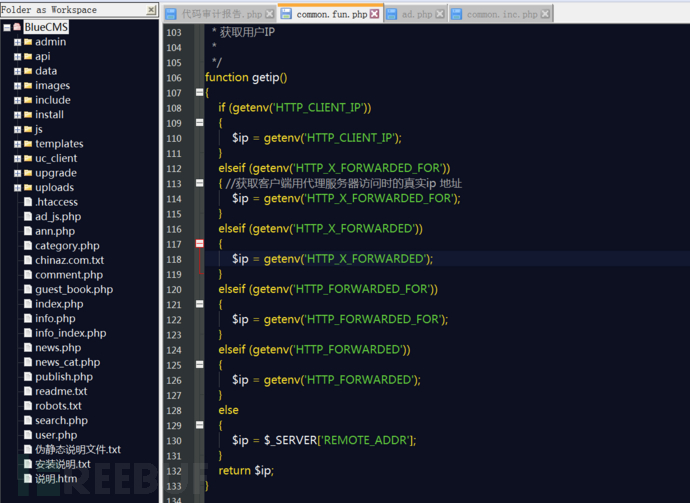Viewport: 690px width, 503px height.
Task: Click the folder icon next to uc_client
Action: coord(27,158)
